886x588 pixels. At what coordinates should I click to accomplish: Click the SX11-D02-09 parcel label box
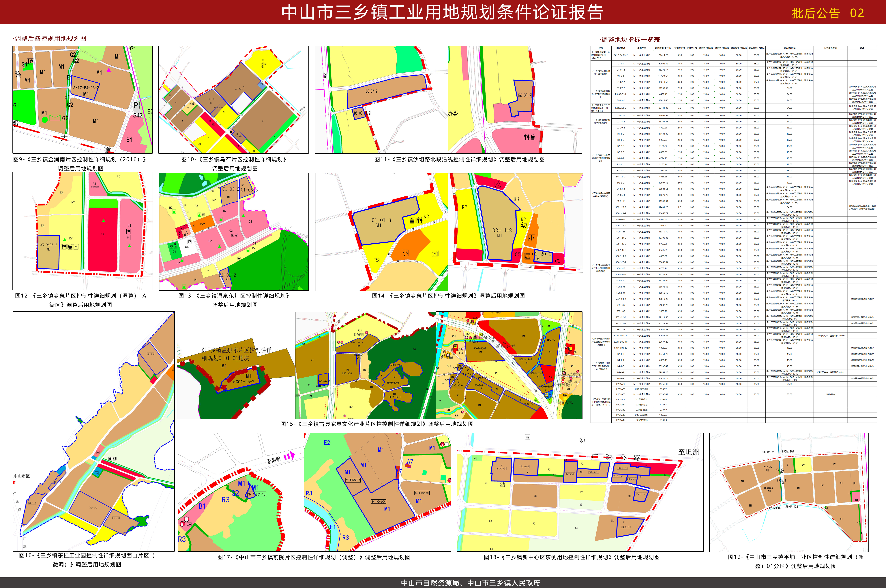(x=379, y=501)
